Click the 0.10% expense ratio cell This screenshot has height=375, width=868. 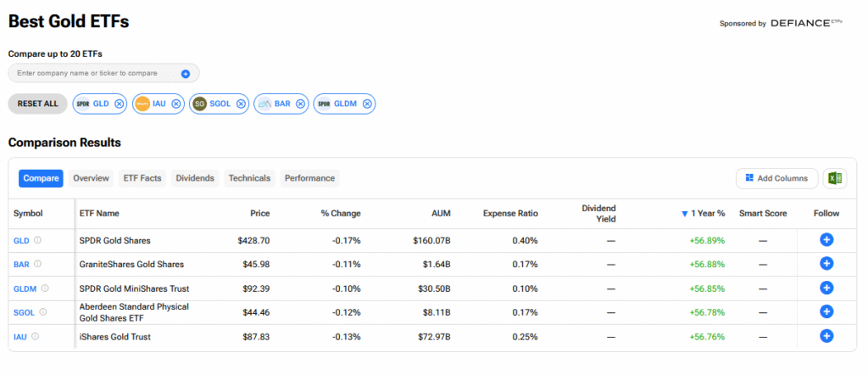point(525,288)
